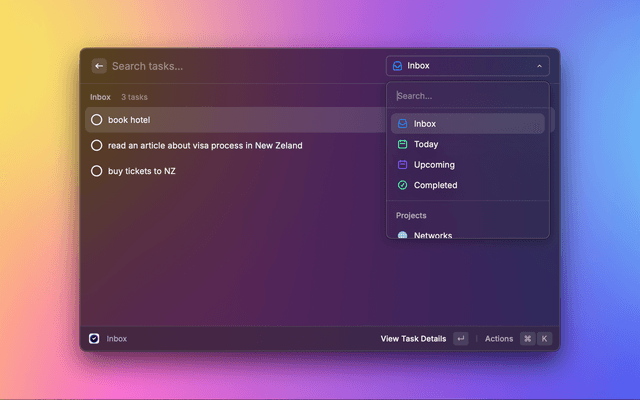640x400 pixels.
Task: Click the back arrow icon
Action: coord(99,66)
